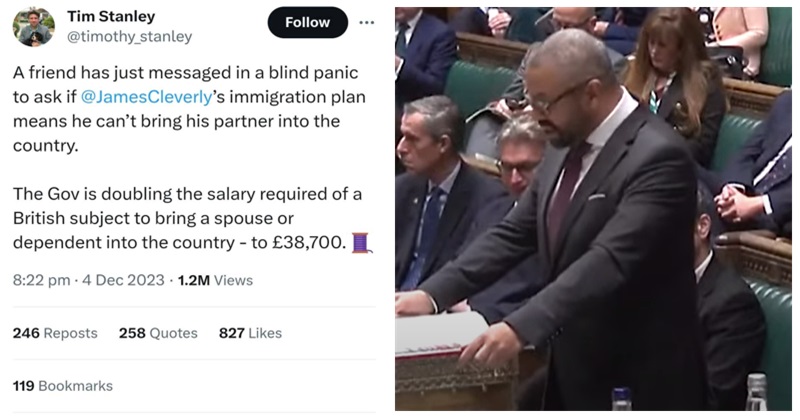Show the 1.2M Views analytics
This screenshot has height=420, width=800.
click(x=215, y=280)
